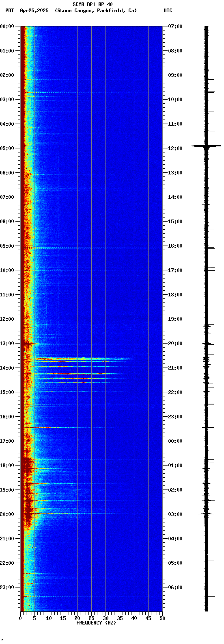Click the PDT axis '08:00' time label
Viewport: 224px width, 644px height.
7,222
